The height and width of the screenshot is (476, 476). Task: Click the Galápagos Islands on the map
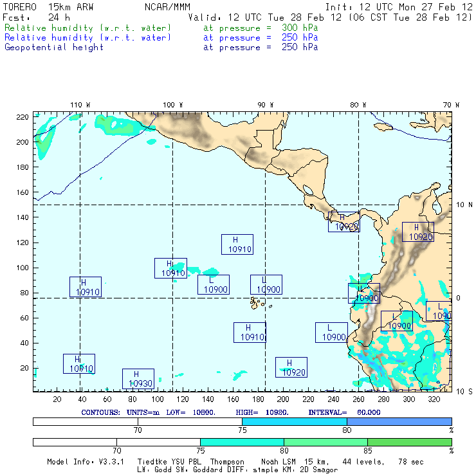[257, 302]
